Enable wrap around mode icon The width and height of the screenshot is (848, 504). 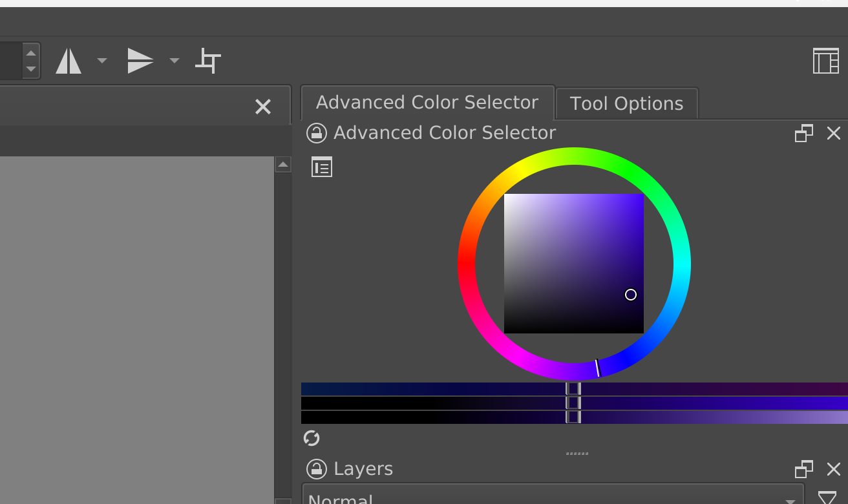click(208, 61)
